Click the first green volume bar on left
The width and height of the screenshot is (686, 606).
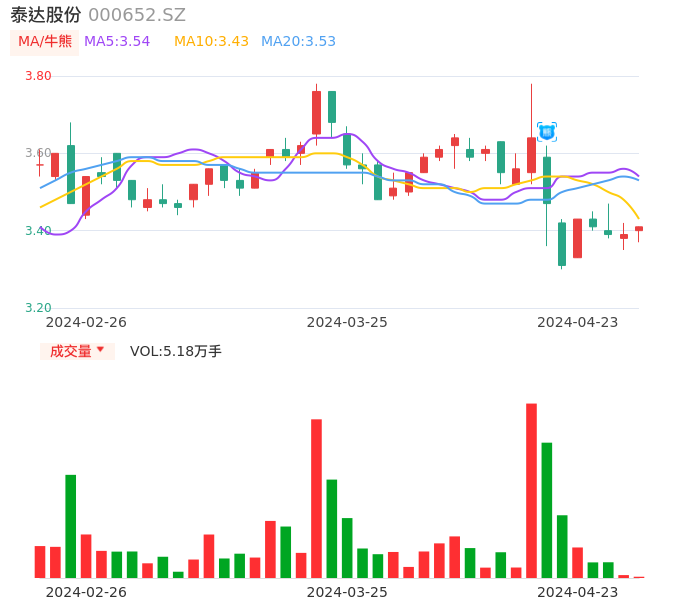[x=70, y=526]
